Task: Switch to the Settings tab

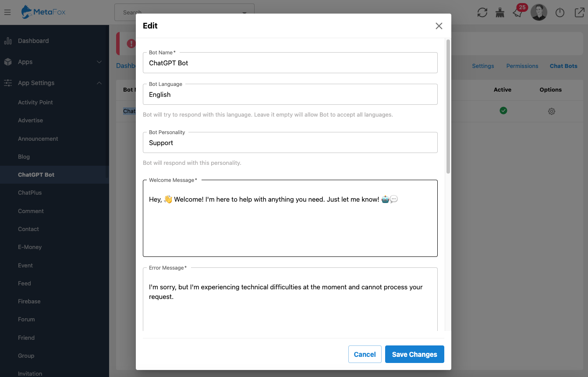Action: point(483,66)
